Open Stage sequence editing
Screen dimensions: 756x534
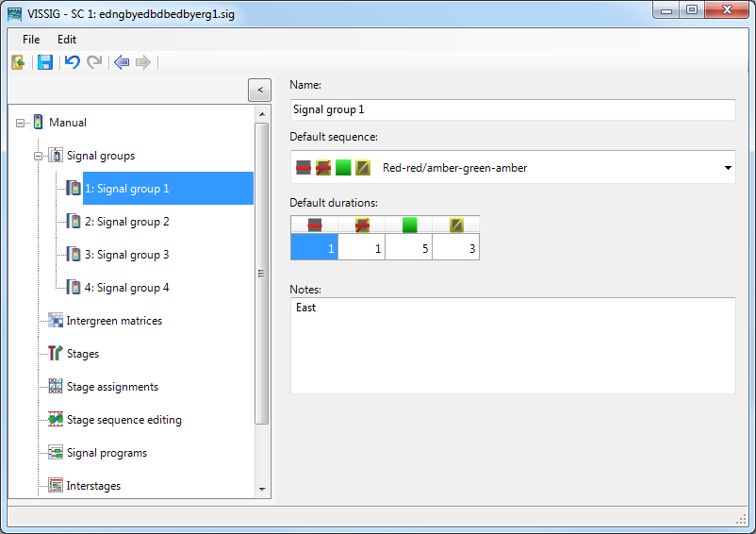click(123, 420)
